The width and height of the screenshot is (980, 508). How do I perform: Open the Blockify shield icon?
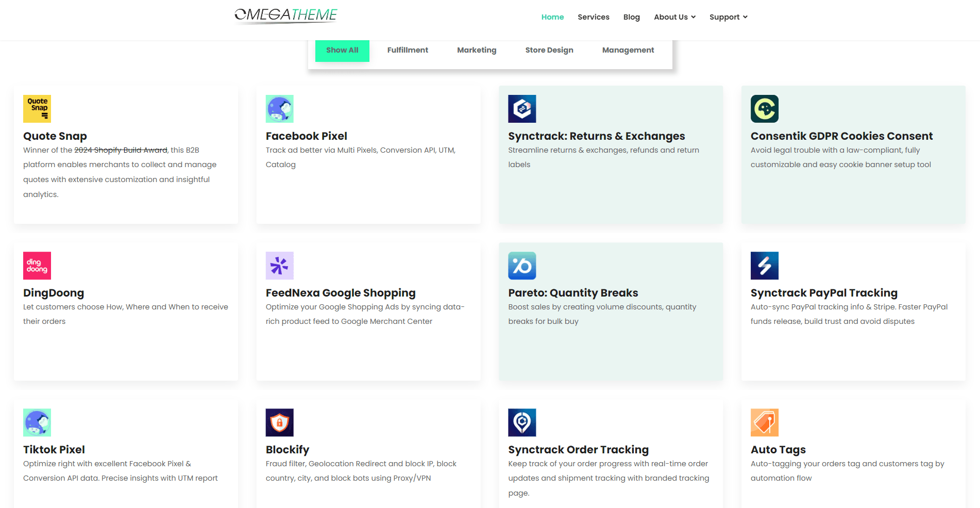(x=279, y=422)
